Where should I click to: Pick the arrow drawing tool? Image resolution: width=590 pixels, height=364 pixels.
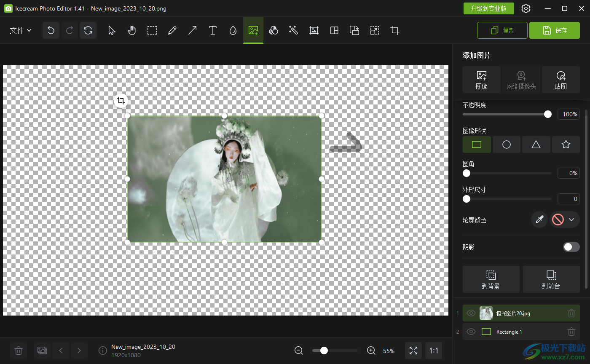(x=192, y=30)
